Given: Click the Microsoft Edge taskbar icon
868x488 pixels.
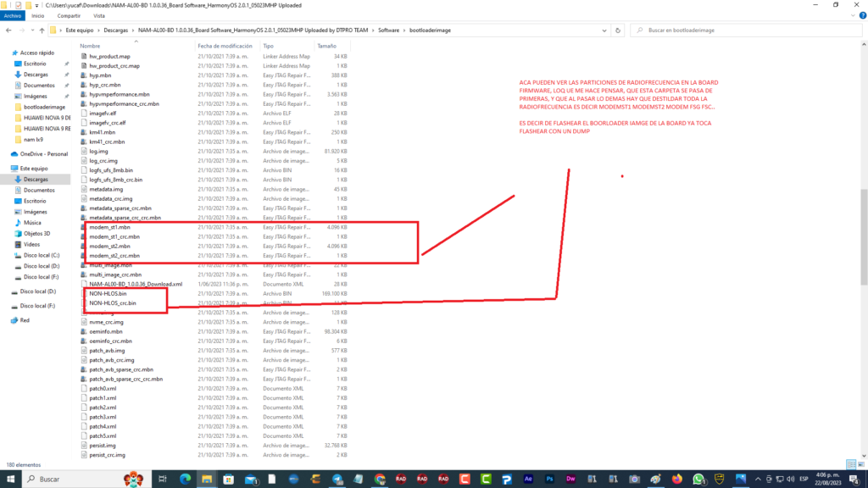Looking at the screenshot, I should (186, 479).
